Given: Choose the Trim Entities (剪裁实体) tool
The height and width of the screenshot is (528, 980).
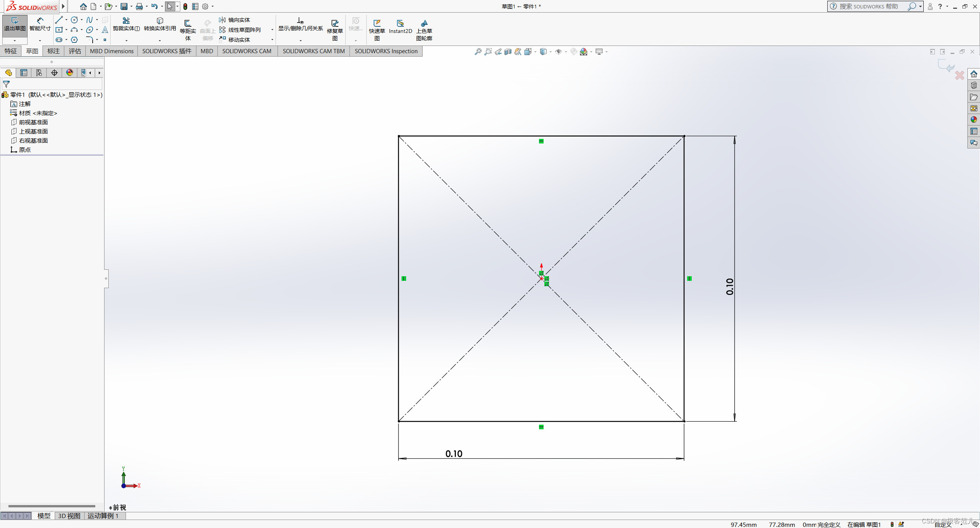Looking at the screenshot, I should [126, 24].
